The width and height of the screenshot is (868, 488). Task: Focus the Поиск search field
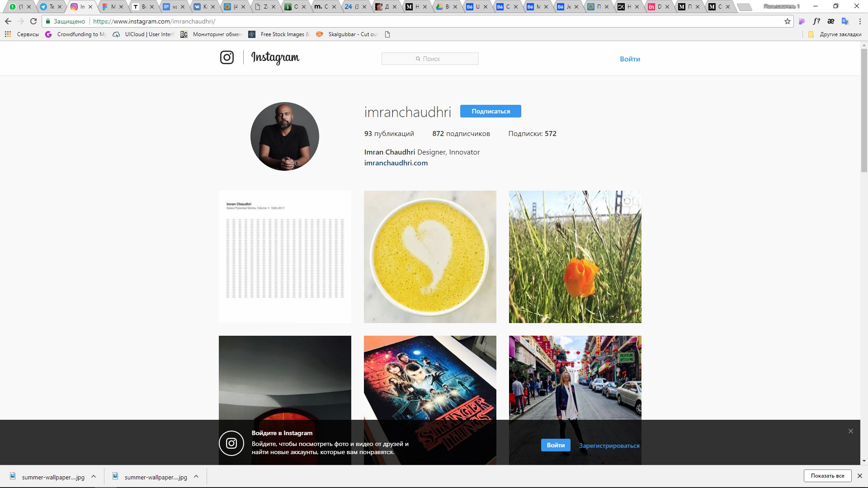pos(430,59)
